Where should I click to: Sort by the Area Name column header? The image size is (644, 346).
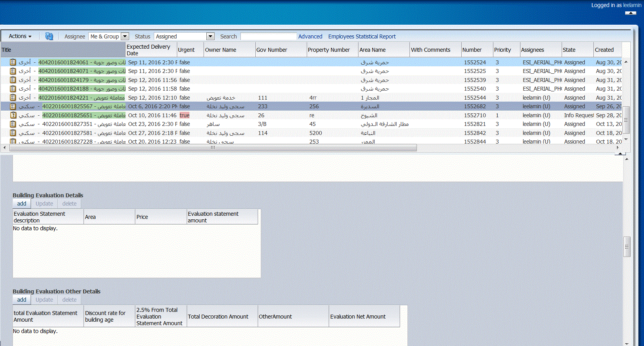tap(384, 50)
